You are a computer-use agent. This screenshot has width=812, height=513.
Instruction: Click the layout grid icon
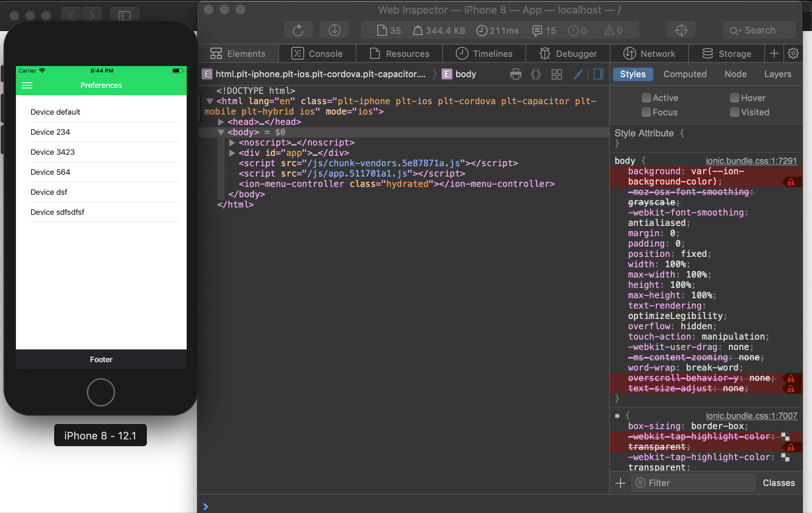pyautogui.click(x=556, y=74)
